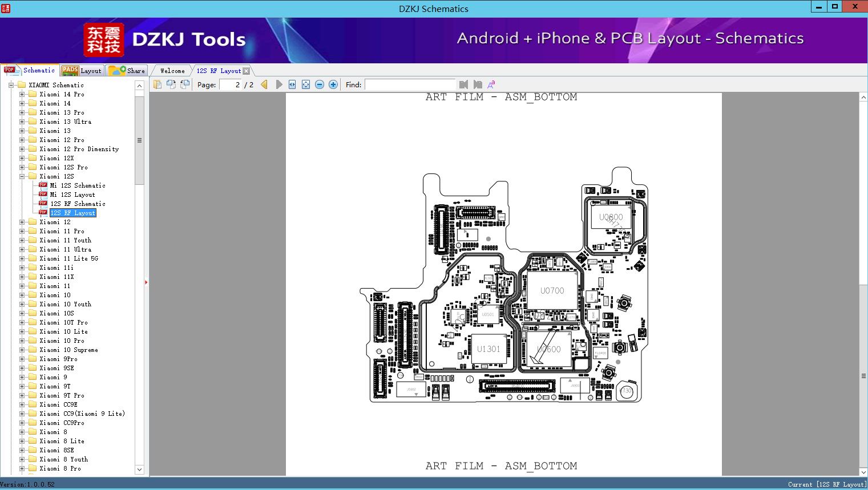
Task: Maximize the DZKJ Schematics window
Action: [x=835, y=7]
